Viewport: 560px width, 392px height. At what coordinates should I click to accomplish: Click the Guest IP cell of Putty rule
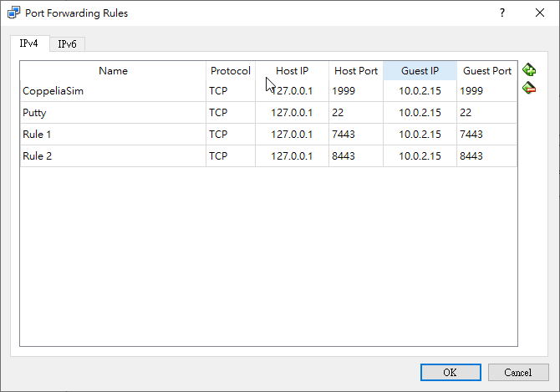tap(420, 113)
